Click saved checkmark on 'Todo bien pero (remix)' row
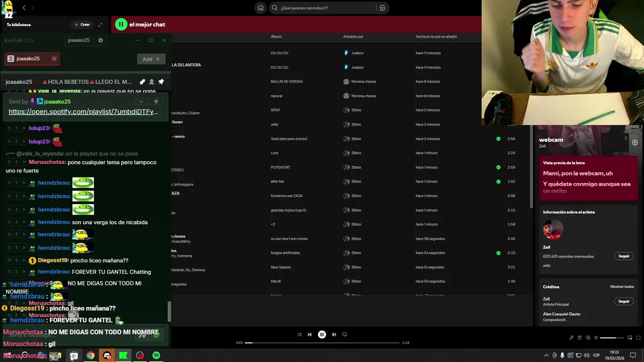The height and width of the screenshot is (362, 644). [x=498, y=139]
